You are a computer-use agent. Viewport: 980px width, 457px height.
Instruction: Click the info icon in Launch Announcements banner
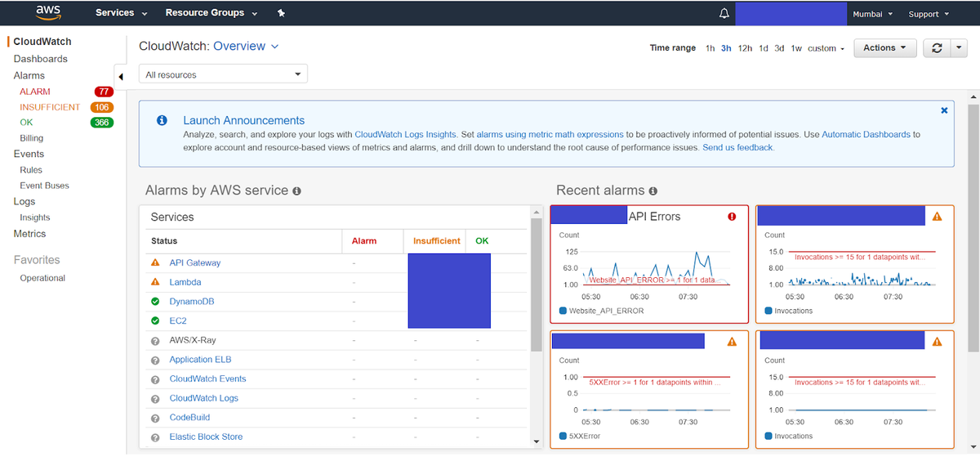[162, 120]
